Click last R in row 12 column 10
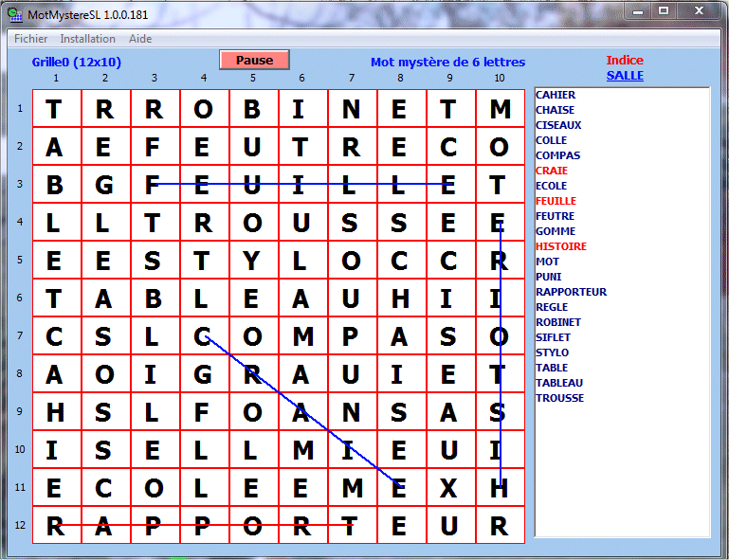The image size is (729, 560). point(500,526)
